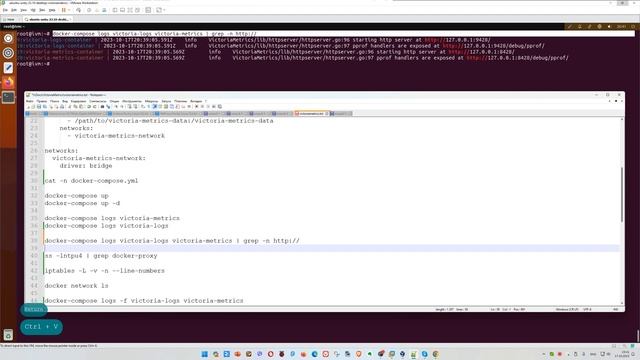Start macro recording in Notepad++ toolbar

click(196, 107)
